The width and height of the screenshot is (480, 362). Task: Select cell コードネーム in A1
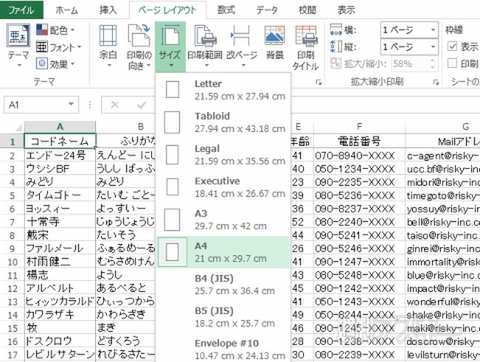60,141
